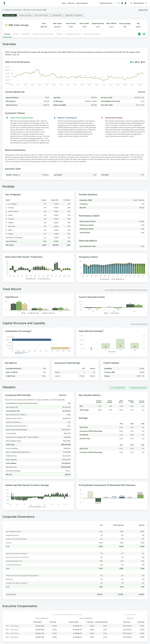Image resolution: width=150 pixels, height=644 pixels.
Task: Click the breadcrumb back chevron
Action: pyautogui.click(x=3, y=10)
